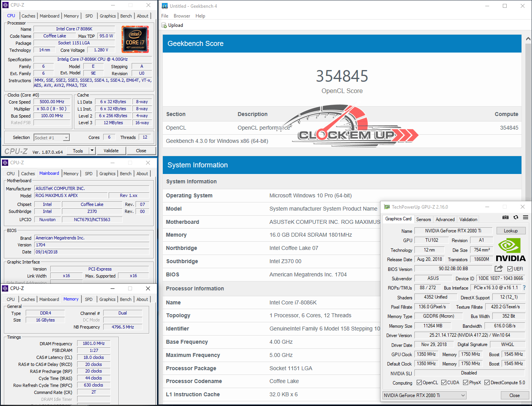The width and height of the screenshot is (532, 406).
Task: Click the NB Frequency value 4796.5 MHz
Action: [123, 327]
